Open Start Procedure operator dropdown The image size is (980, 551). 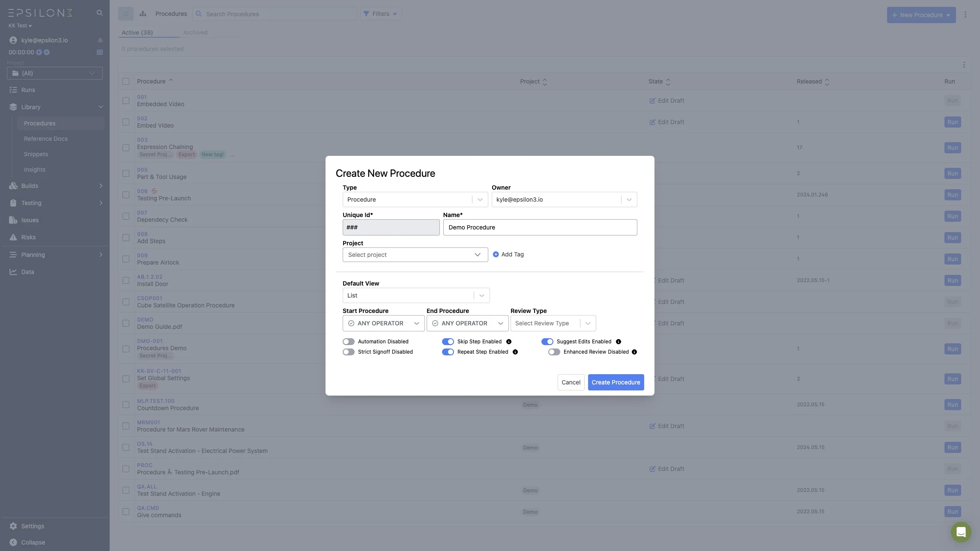[x=383, y=323]
